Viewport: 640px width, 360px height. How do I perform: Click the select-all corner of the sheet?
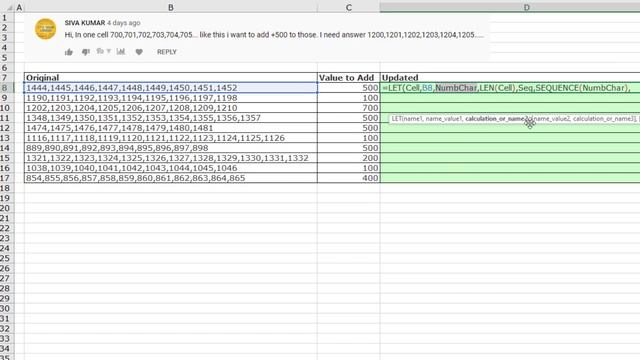pyautogui.click(x=7, y=7)
